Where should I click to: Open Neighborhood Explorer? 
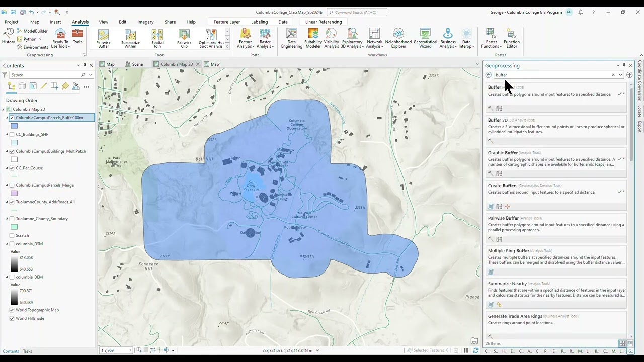[398, 38]
